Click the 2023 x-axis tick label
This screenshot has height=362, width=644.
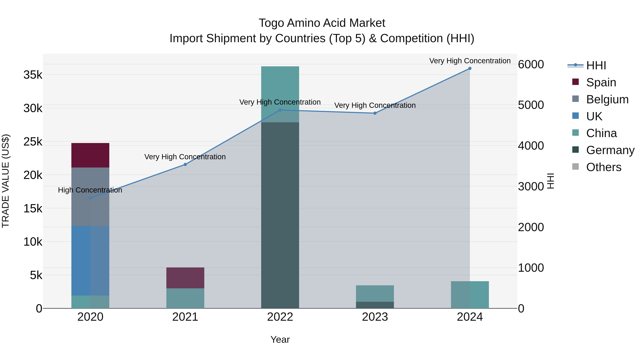click(x=375, y=317)
